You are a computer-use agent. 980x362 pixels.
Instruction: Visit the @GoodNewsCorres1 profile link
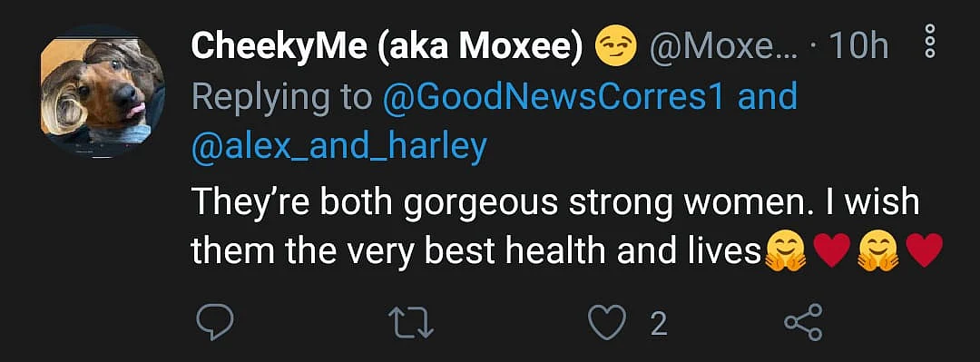click(554, 98)
